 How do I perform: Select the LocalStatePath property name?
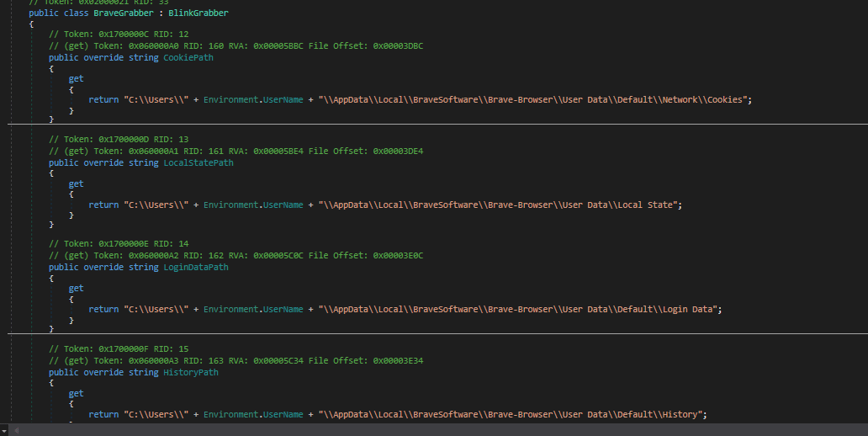tap(198, 163)
